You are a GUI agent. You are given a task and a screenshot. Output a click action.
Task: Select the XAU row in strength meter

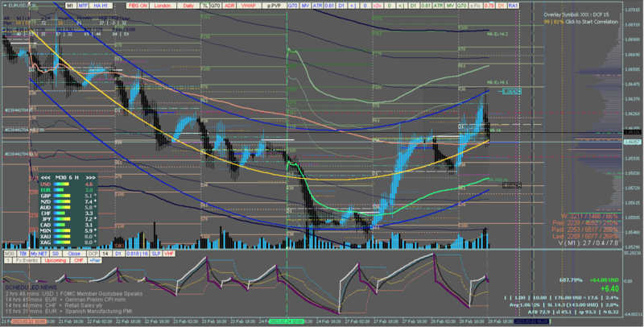pos(68,237)
